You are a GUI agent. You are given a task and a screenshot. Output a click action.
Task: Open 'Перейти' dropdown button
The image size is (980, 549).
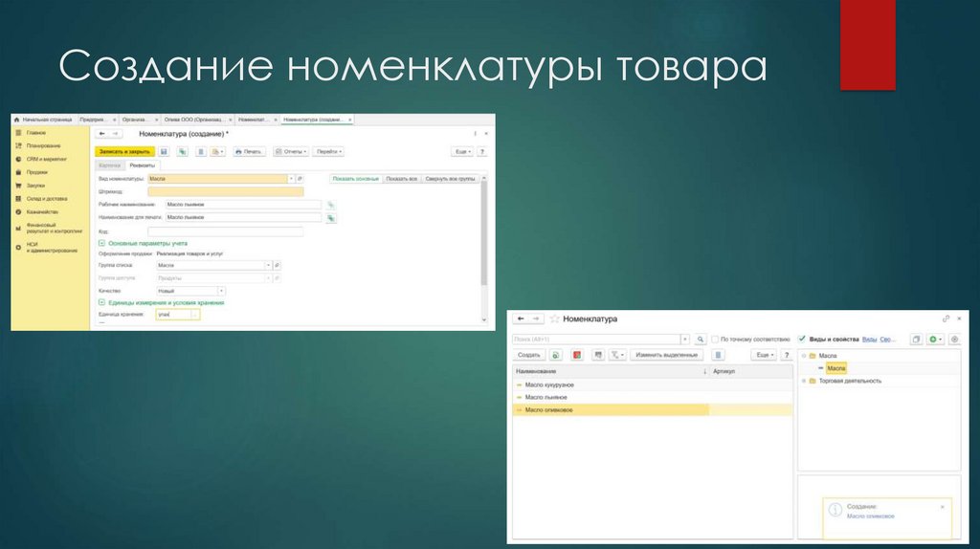click(329, 152)
